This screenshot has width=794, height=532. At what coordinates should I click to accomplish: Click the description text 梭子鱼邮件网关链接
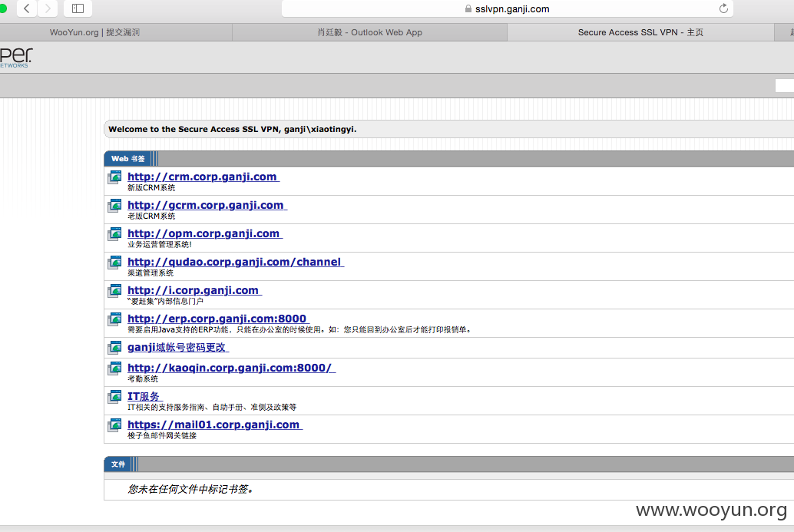click(162, 435)
